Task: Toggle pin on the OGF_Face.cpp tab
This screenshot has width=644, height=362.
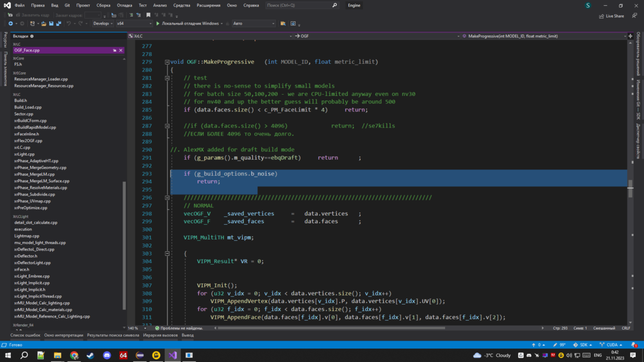Action: click(115, 50)
